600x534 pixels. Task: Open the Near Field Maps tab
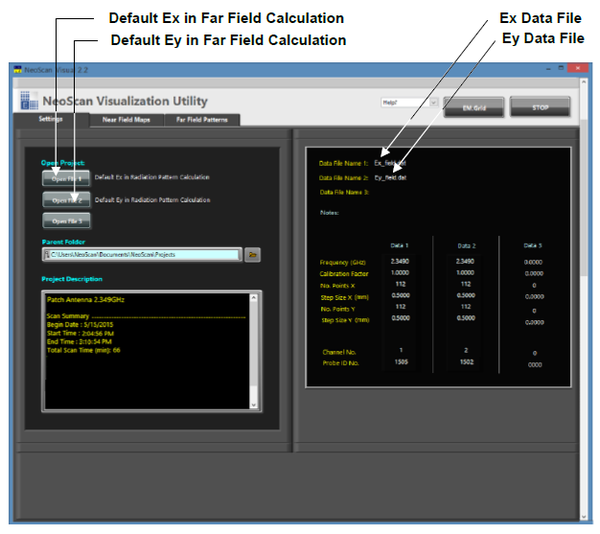tap(126, 120)
